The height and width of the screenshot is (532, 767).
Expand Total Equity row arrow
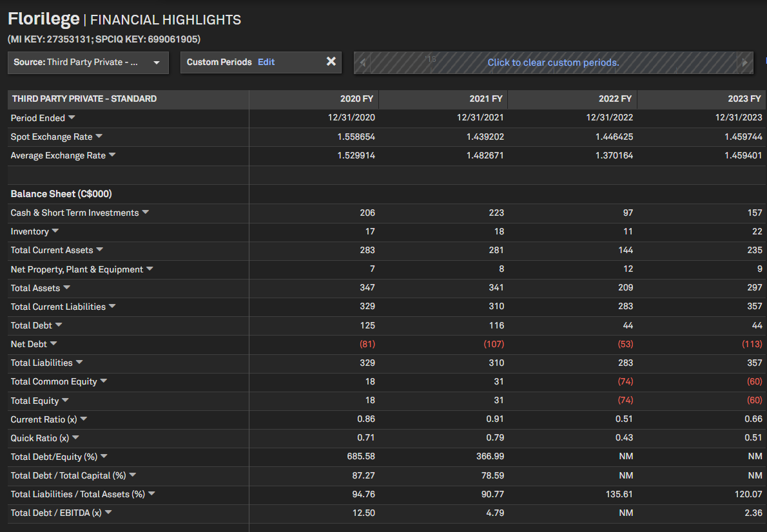(66, 400)
